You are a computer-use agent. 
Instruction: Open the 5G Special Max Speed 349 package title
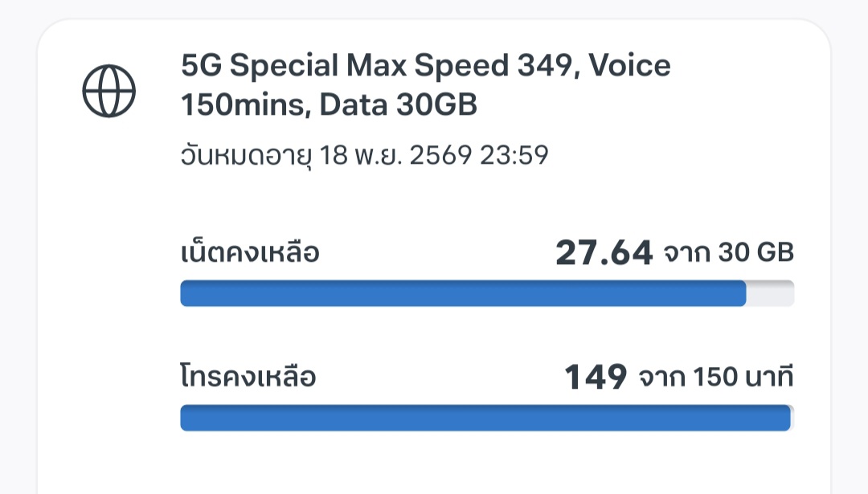coord(426,84)
